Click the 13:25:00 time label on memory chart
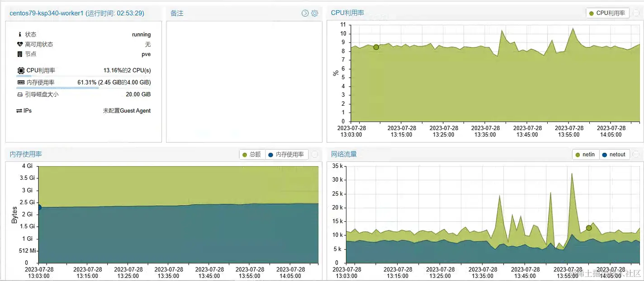This screenshot has height=281, width=644. (128, 276)
